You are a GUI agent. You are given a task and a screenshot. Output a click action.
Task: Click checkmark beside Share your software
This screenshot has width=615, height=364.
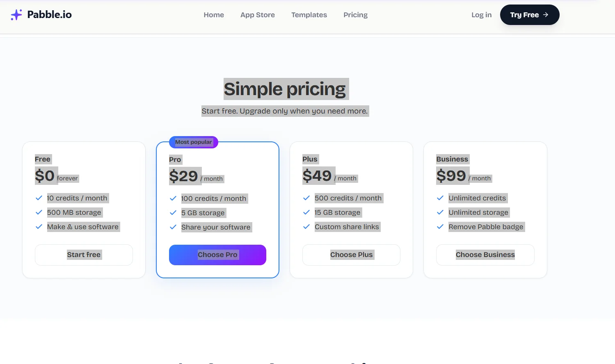[x=173, y=227]
